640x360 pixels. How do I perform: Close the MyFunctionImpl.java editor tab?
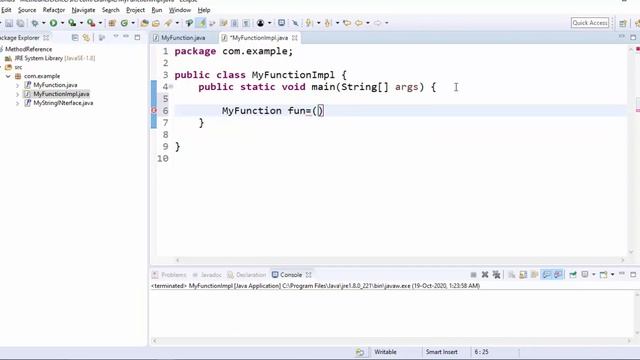pos(295,38)
